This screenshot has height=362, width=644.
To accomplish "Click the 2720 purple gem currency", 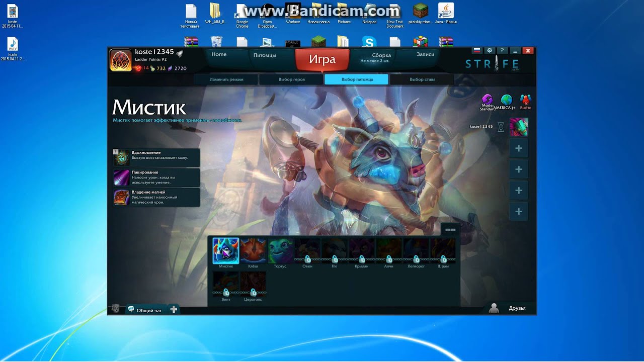I will tap(177, 68).
